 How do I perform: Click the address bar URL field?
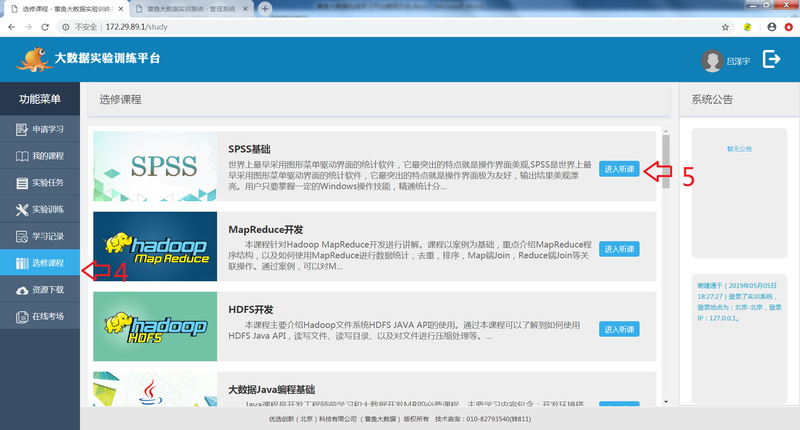tap(395, 27)
